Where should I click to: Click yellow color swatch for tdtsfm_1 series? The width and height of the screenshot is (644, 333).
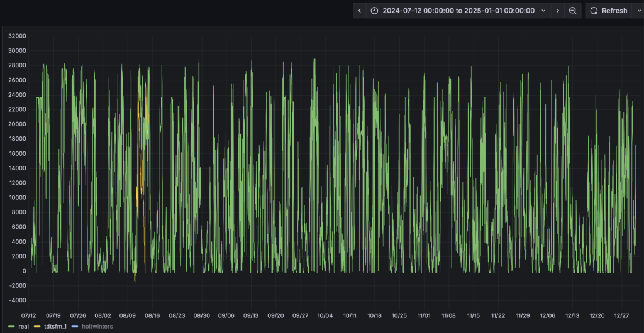coord(37,327)
